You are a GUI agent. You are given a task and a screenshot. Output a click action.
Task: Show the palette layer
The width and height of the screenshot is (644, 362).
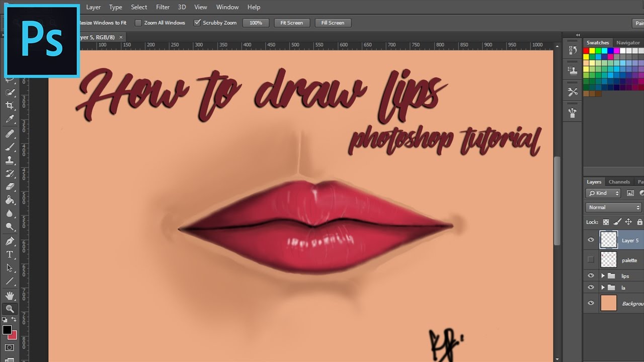[x=591, y=260]
